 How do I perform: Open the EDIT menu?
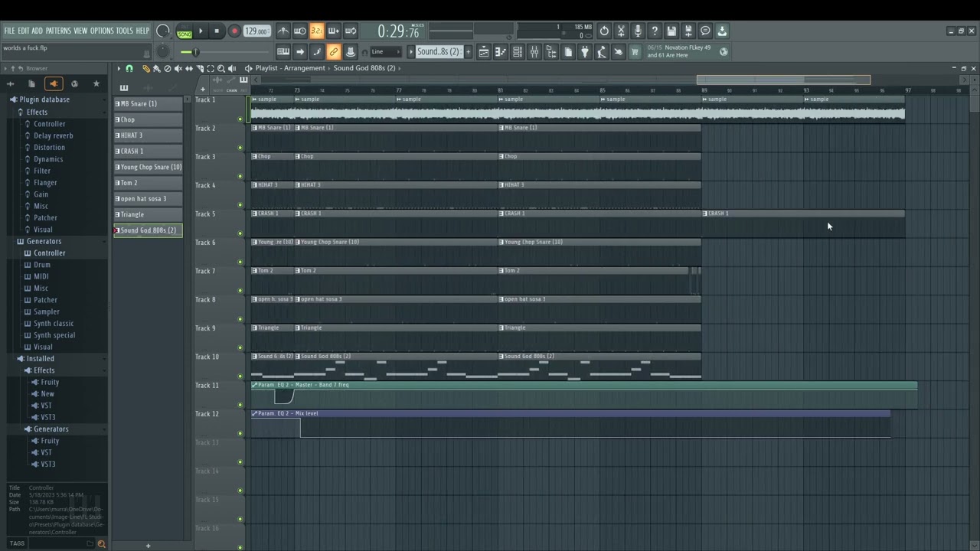pos(24,31)
